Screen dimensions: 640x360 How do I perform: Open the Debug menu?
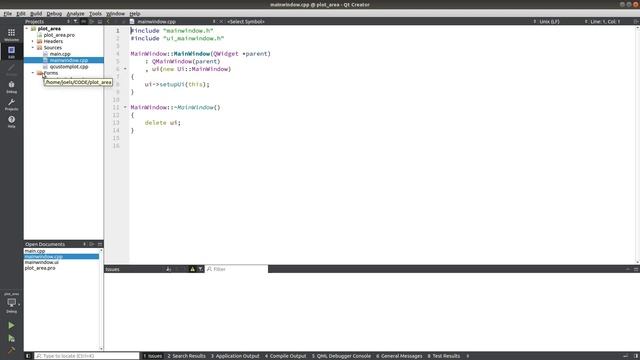click(x=54, y=13)
